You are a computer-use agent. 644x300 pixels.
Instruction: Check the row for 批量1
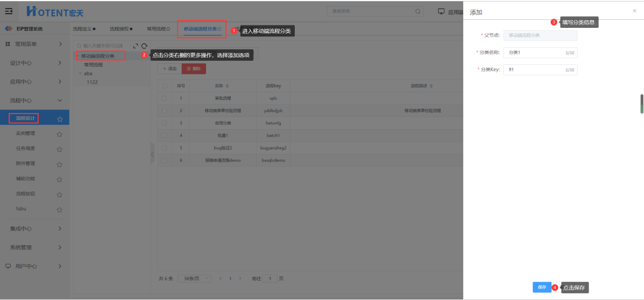(164, 135)
